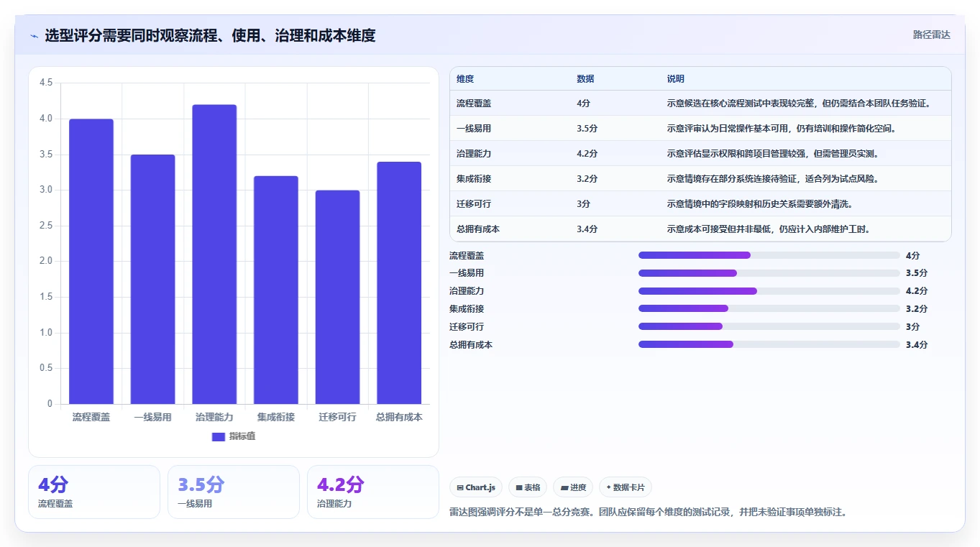
Task: Click the 流程覆盖 progress bar
Action: (x=769, y=255)
